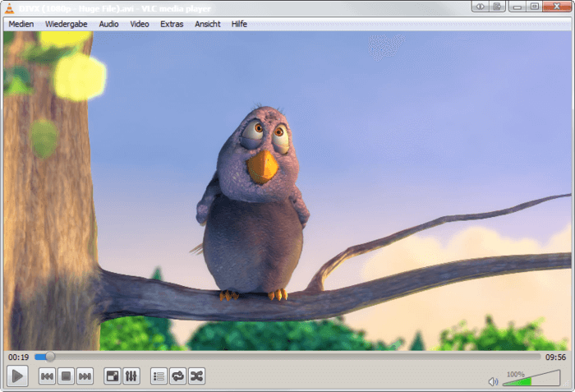Open extended settings equalizer panel

coord(131,376)
